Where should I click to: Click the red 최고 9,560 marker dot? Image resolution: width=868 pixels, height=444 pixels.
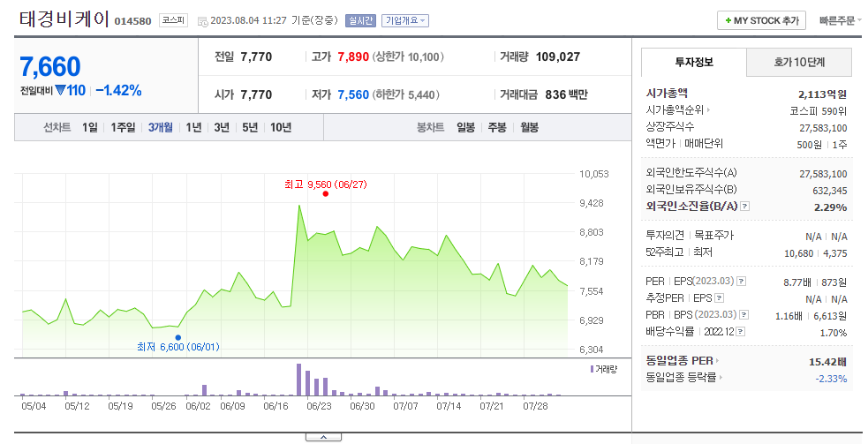click(x=326, y=194)
